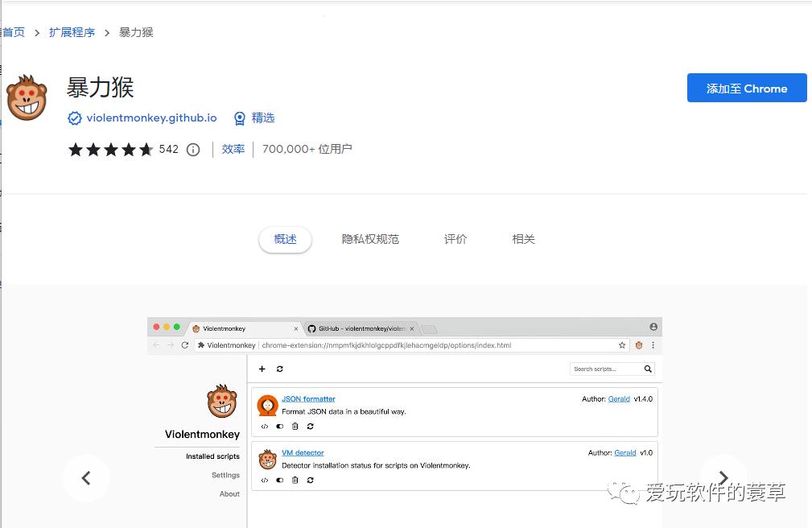Toggle the enable switch for JSON formatter
This screenshot has width=812, height=528.
click(278, 426)
